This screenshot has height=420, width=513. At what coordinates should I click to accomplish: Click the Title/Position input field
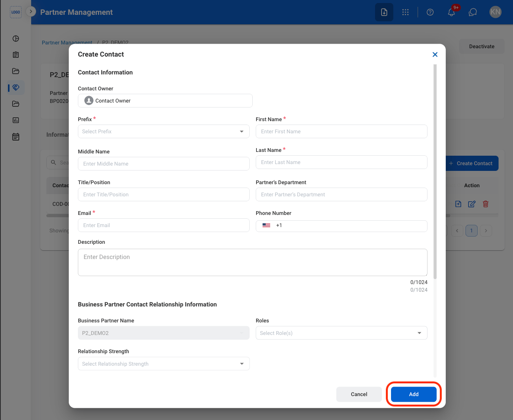(x=164, y=194)
